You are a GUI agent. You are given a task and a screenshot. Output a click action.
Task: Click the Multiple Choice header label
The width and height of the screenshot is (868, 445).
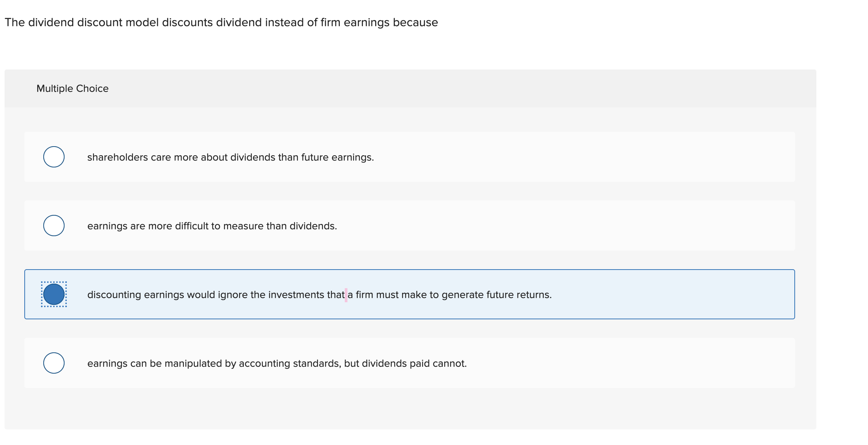tap(73, 88)
